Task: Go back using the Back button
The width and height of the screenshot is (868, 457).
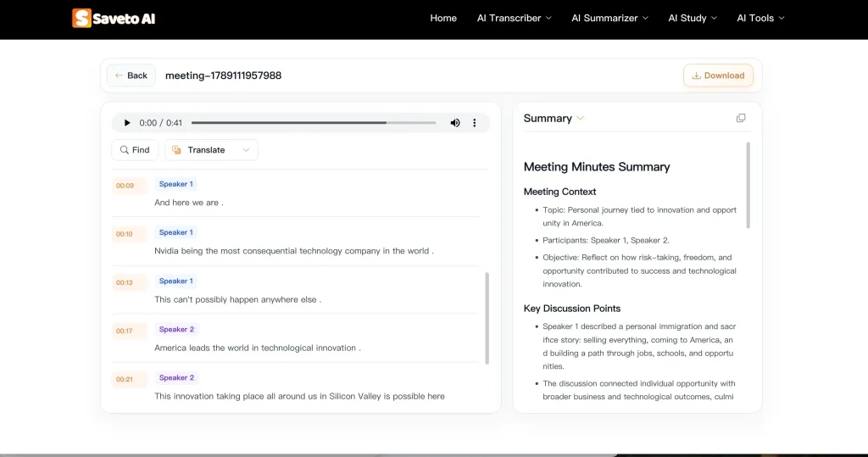Action: coord(131,75)
